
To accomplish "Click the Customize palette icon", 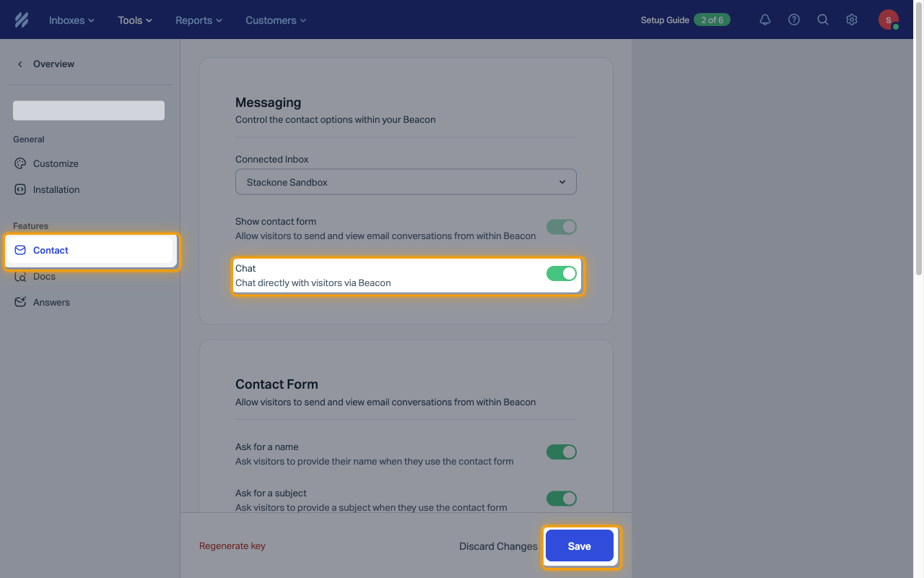I will click(20, 163).
